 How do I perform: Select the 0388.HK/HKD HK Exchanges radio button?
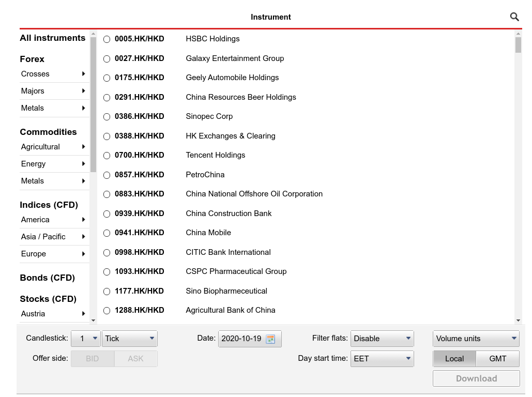click(107, 136)
